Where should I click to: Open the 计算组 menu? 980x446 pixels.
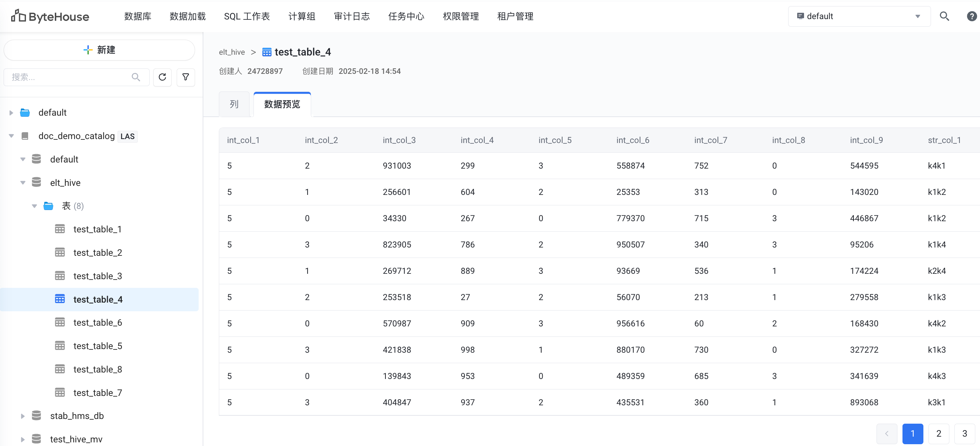(302, 16)
